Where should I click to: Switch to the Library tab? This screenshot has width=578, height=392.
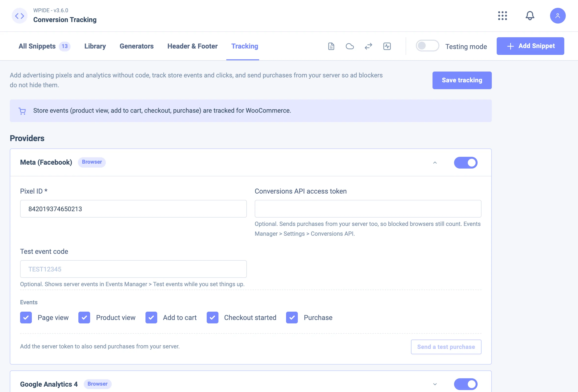(95, 46)
